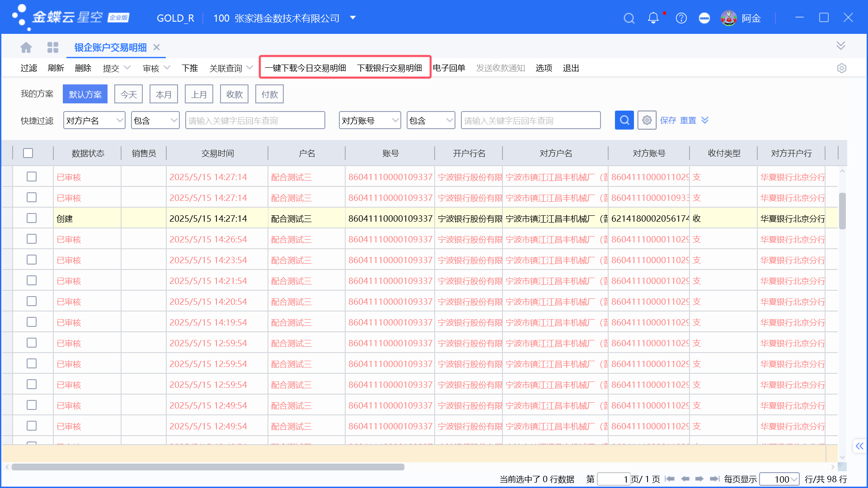Collapse the header with the top-right double chevron

point(840,46)
